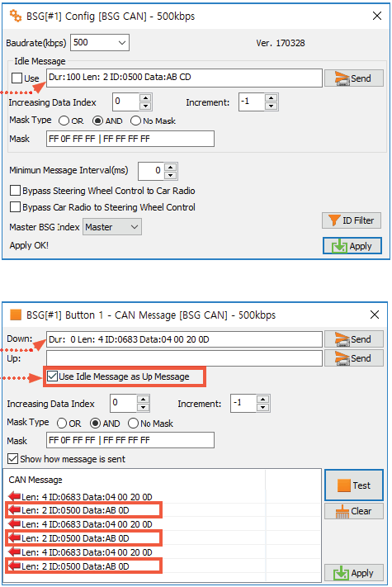Select OR mask type in Config window

coord(64,121)
